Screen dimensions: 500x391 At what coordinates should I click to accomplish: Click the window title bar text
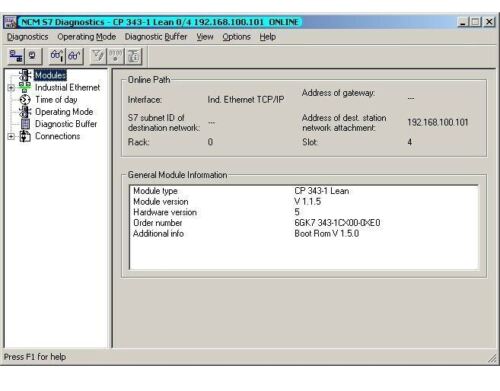coord(160,22)
